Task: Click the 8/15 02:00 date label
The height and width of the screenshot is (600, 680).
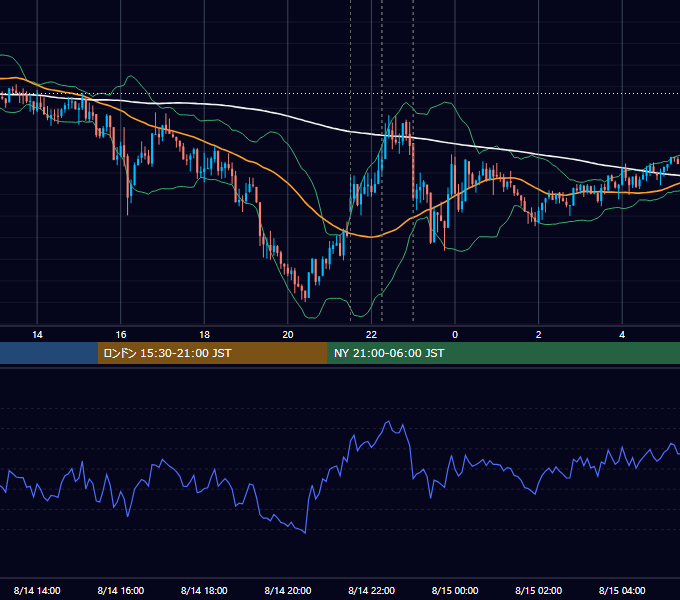Action: point(538,590)
